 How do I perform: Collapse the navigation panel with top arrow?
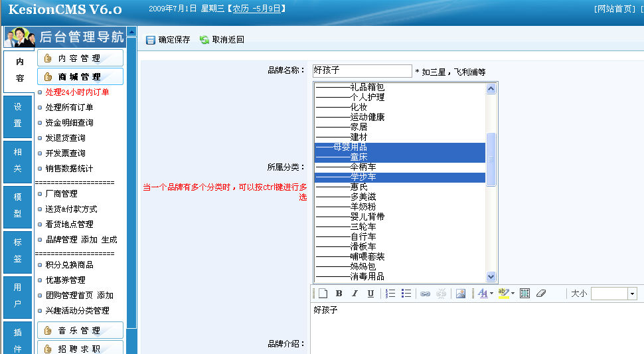point(131,32)
